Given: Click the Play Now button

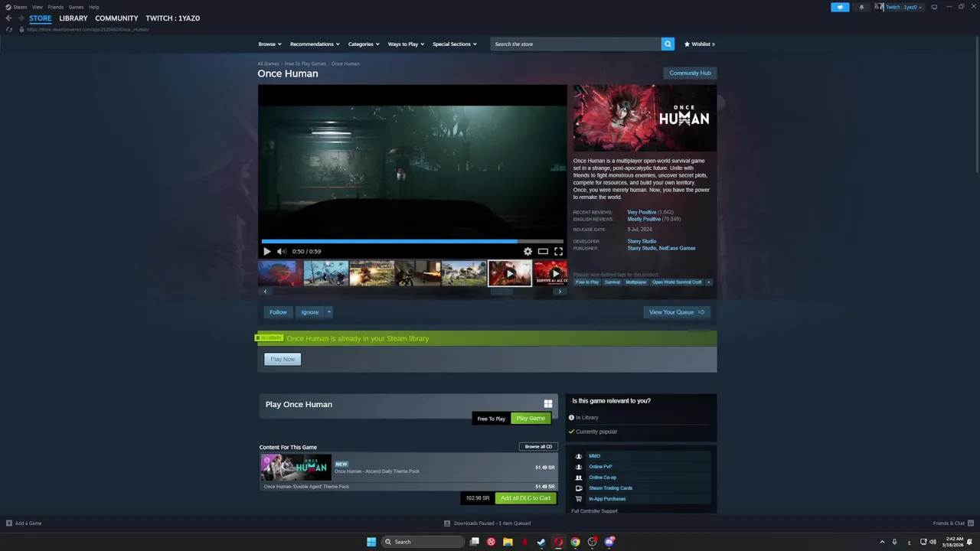Looking at the screenshot, I should click(283, 359).
